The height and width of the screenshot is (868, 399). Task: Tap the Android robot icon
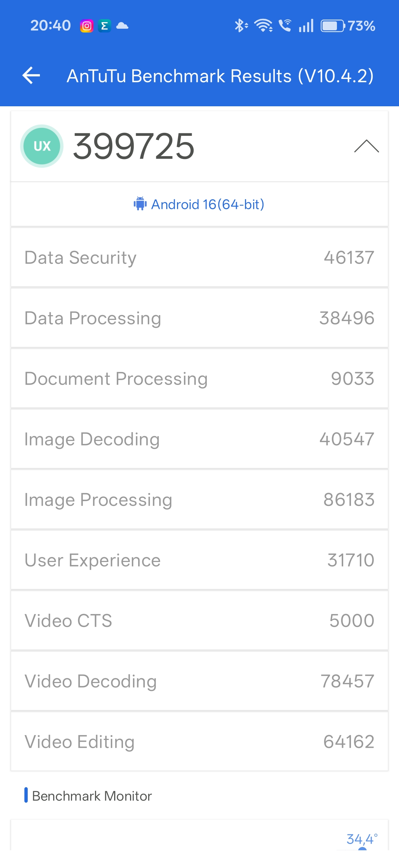(140, 204)
